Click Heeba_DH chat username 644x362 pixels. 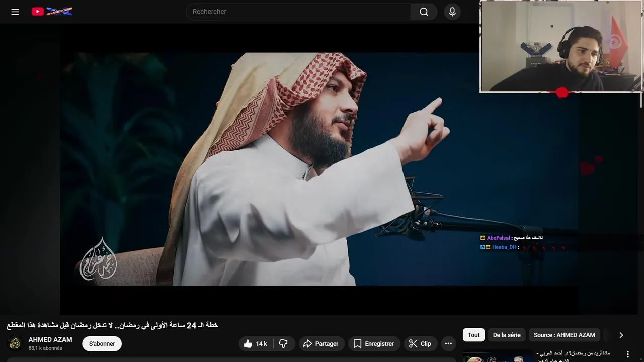[x=504, y=247]
